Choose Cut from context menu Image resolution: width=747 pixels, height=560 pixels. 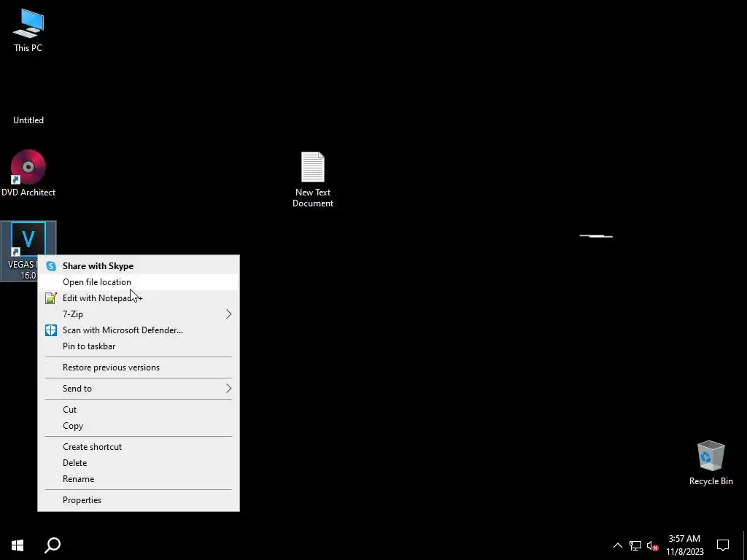(x=139, y=410)
